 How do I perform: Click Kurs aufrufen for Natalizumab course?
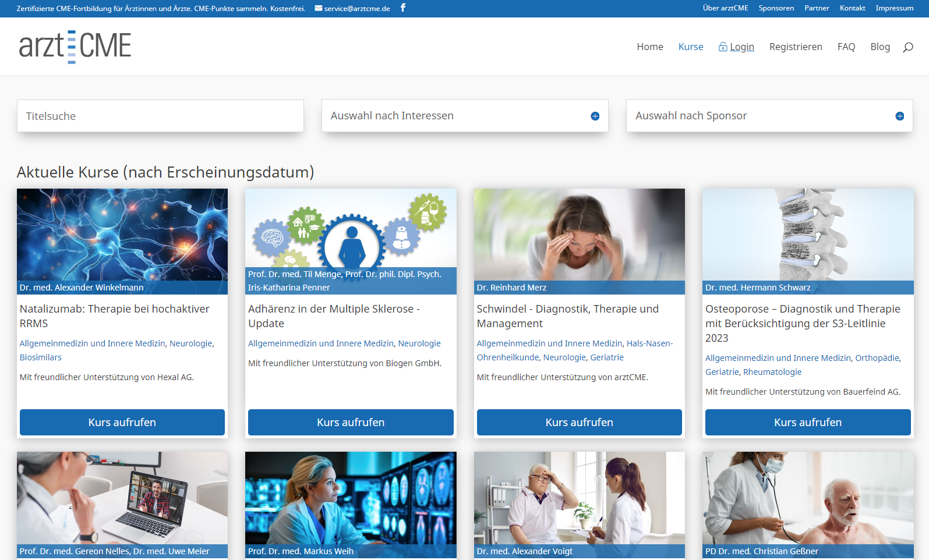pyautogui.click(x=122, y=422)
